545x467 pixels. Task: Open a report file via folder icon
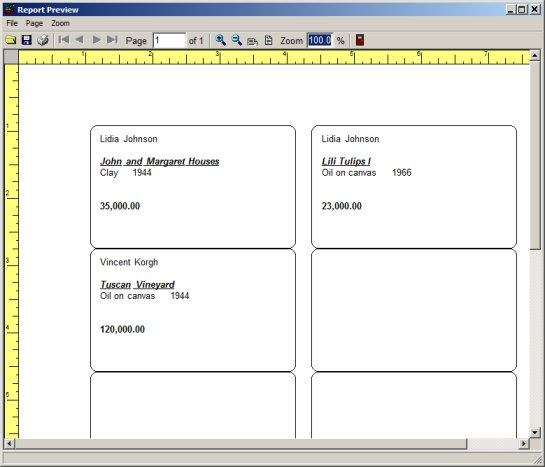click(11, 40)
